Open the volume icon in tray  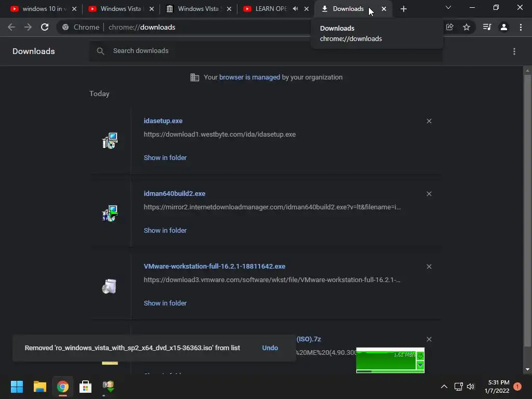click(x=471, y=387)
